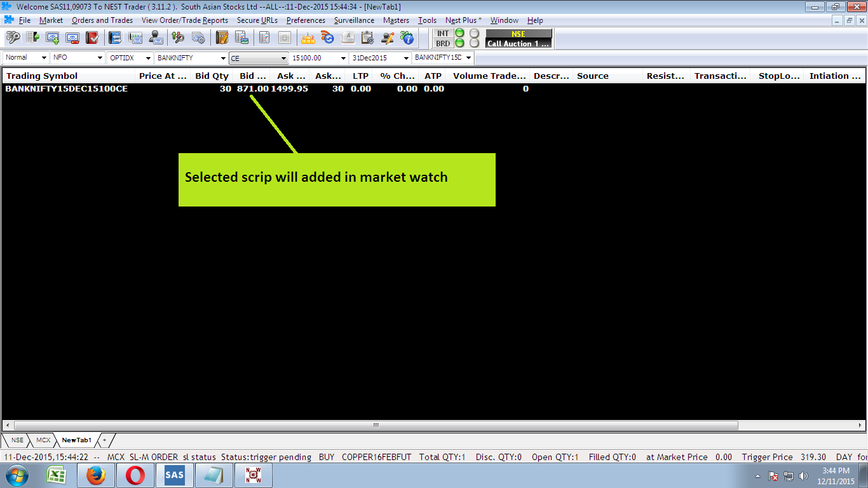
Task: Select the NewTab1 market watch tab
Action: pos(76,440)
